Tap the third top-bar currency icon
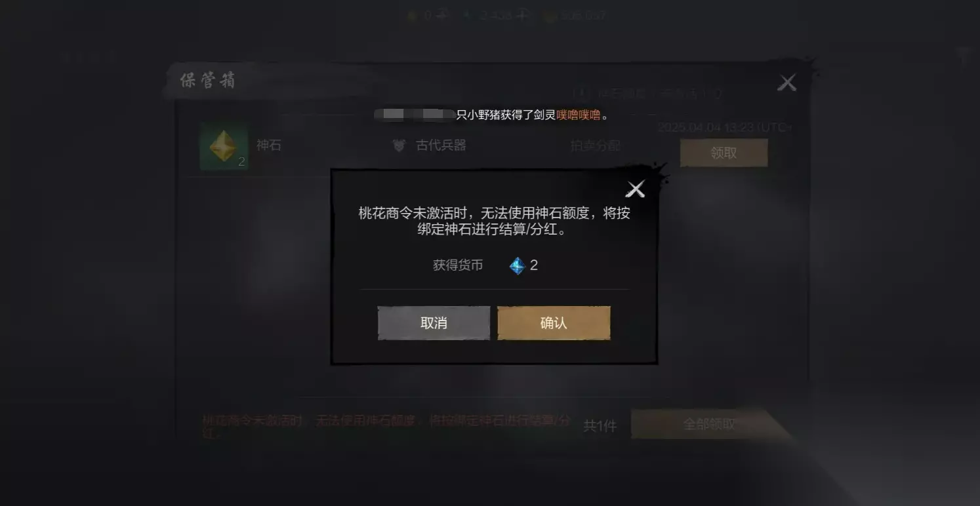Viewport: 980px width, 506px height. (549, 15)
